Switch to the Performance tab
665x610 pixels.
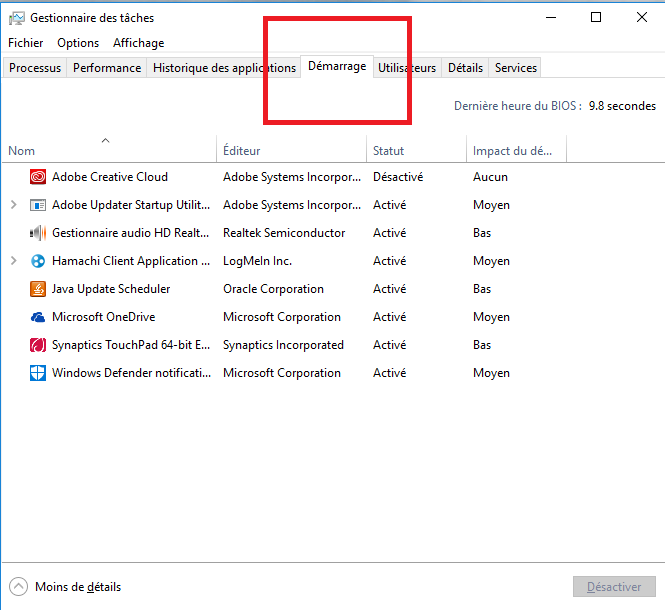tap(107, 68)
